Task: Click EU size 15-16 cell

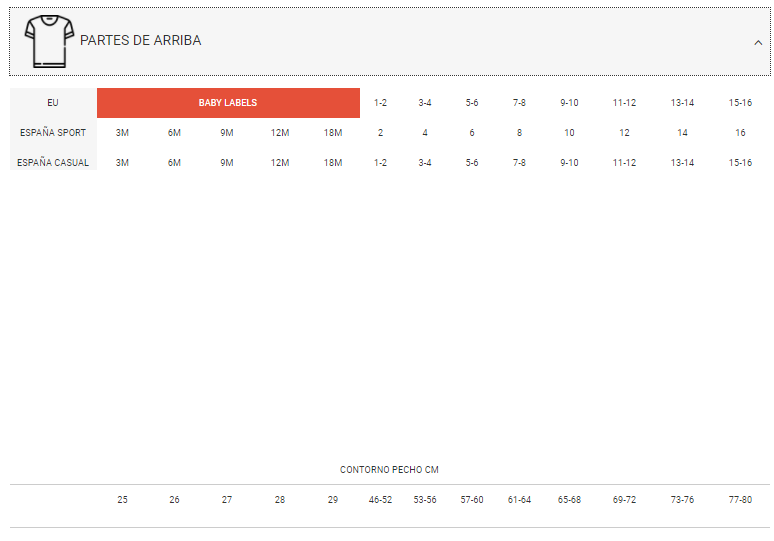Action: pos(740,103)
